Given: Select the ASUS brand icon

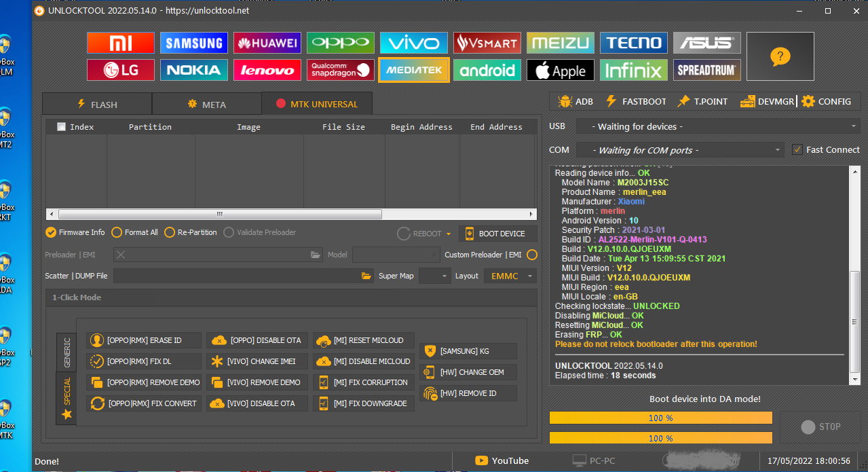Looking at the screenshot, I should tap(707, 43).
